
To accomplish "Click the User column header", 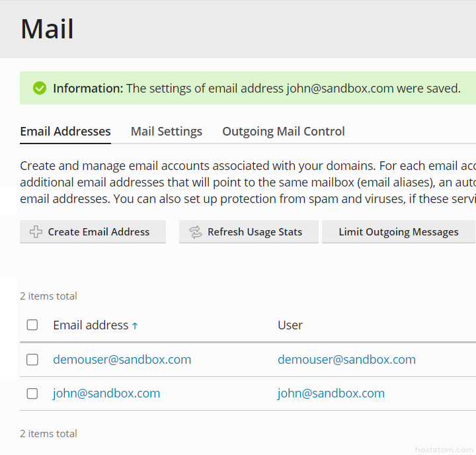I will pyautogui.click(x=290, y=325).
